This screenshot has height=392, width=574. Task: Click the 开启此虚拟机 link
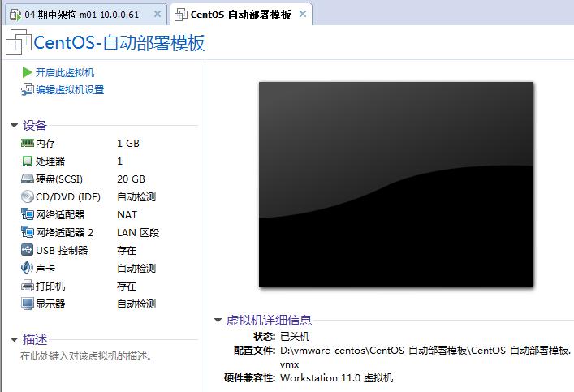pos(65,72)
